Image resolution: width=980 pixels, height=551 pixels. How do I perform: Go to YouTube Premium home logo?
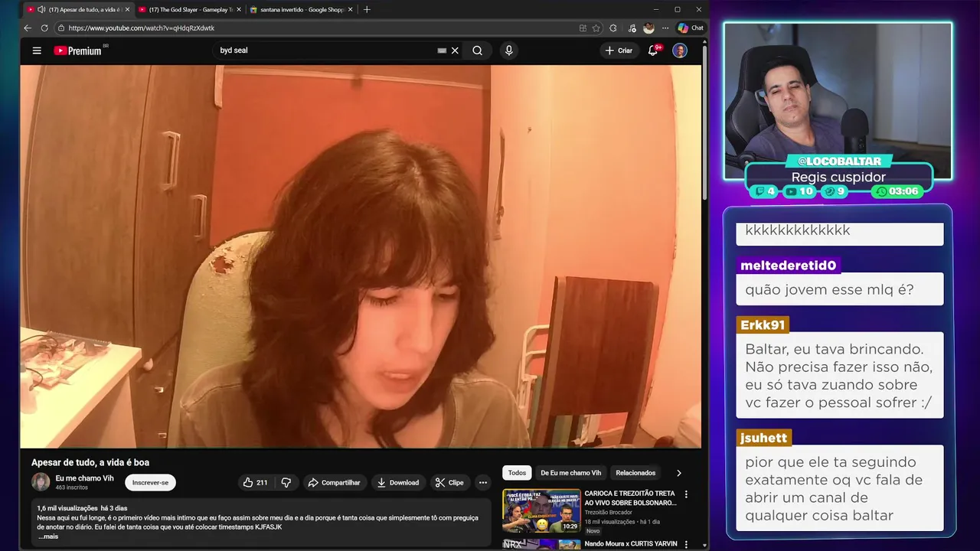point(78,51)
